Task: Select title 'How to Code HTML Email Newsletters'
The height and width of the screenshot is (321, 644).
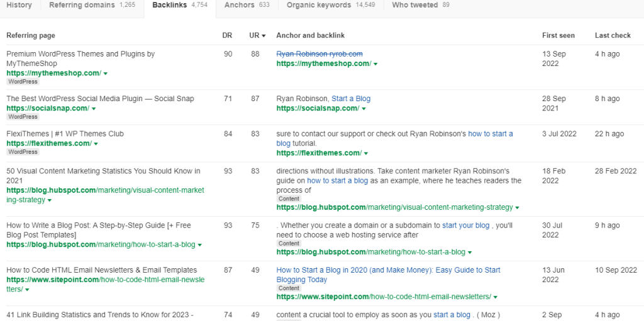Action: (x=101, y=270)
